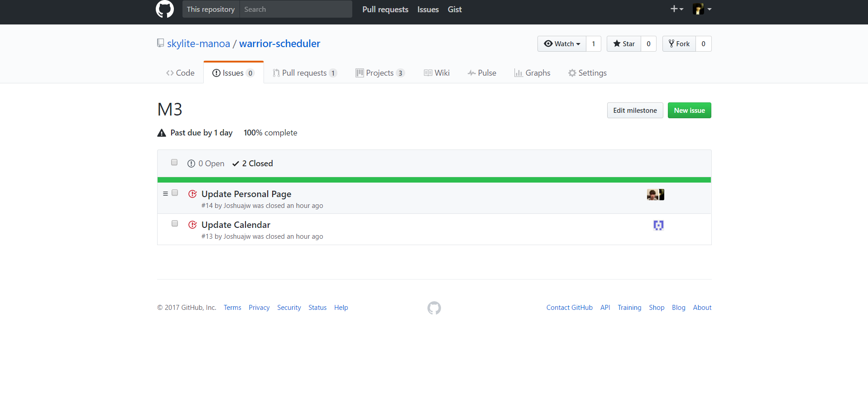
Task: Open the Help footer link
Action: tap(341, 308)
